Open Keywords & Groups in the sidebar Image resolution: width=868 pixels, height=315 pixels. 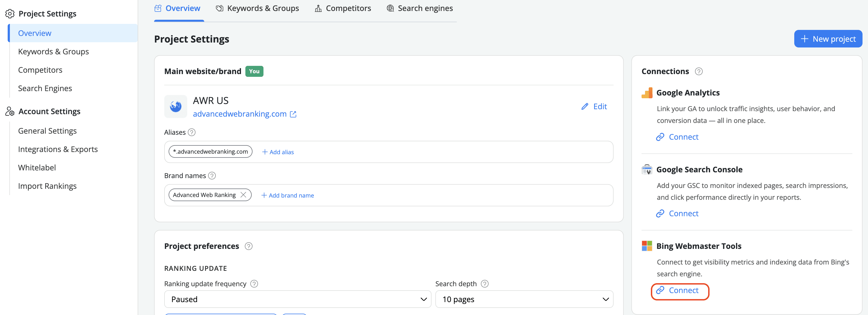pos(53,52)
